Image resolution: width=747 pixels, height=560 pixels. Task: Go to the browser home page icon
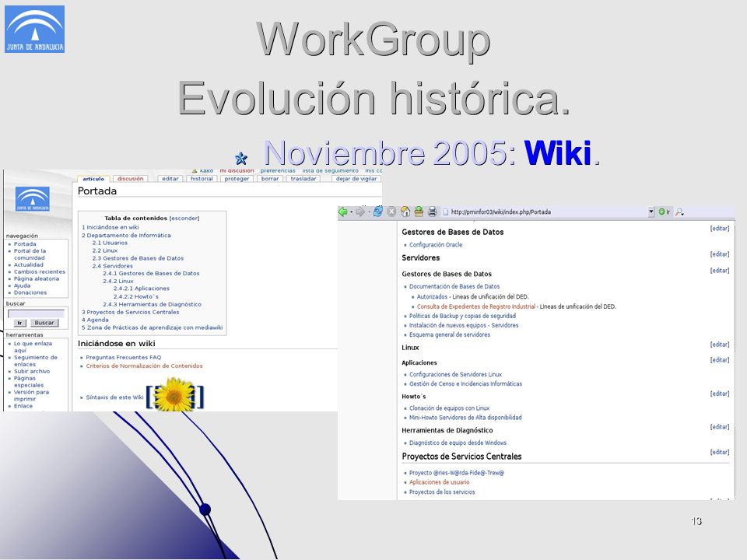pyautogui.click(x=405, y=212)
